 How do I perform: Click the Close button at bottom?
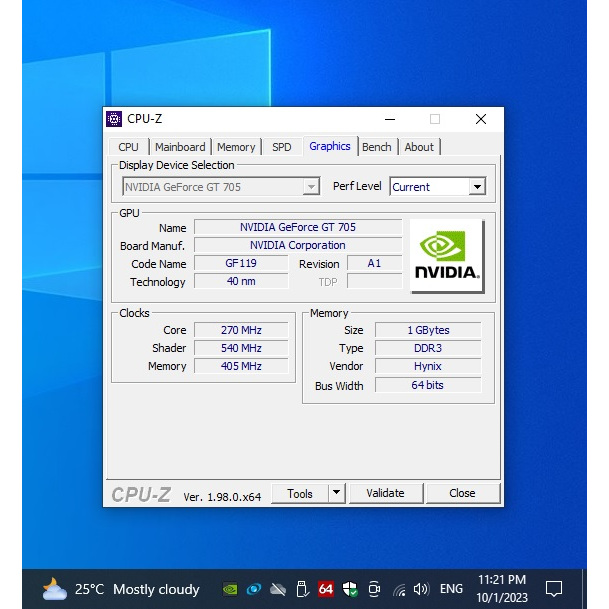click(462, 493)
